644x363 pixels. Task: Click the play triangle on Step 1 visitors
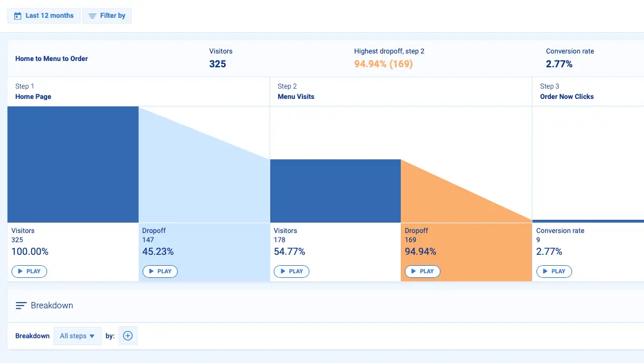click(21, 271)
